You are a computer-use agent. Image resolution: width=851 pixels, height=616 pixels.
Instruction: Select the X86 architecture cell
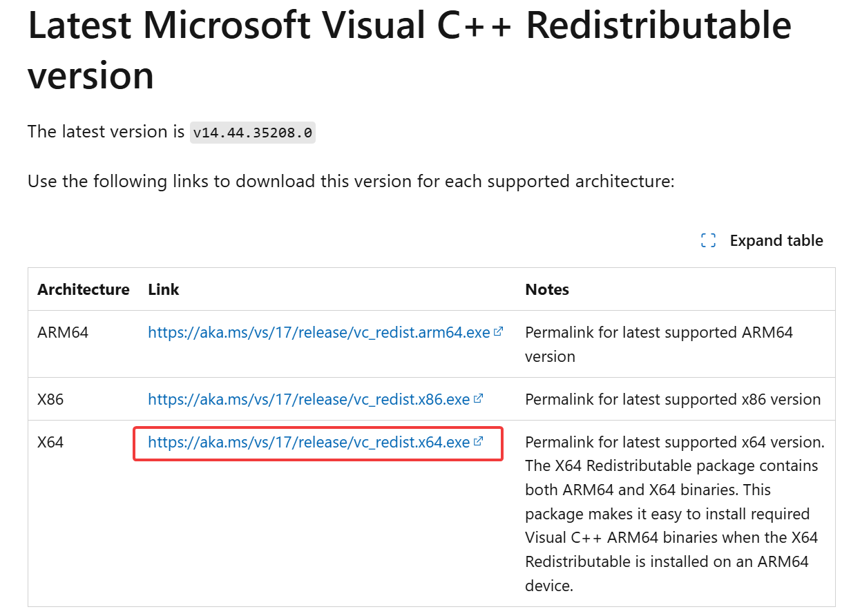coord(50,399)
